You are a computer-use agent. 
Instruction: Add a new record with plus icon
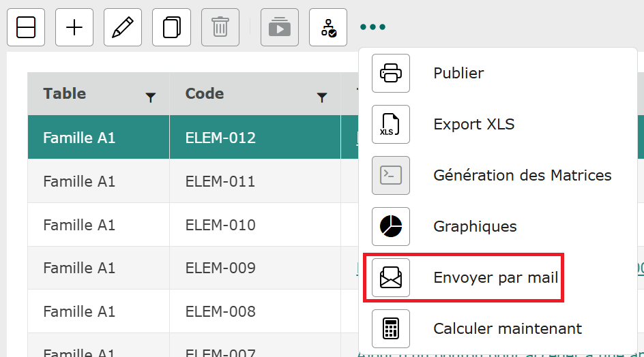[x=74, y=27]
